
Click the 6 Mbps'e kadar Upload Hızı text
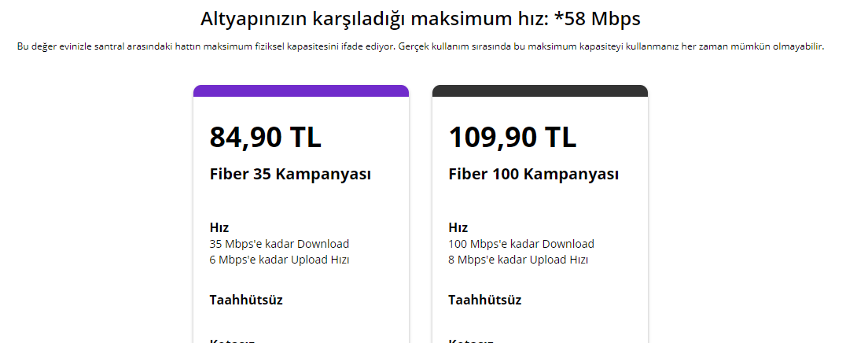point(279,260)
